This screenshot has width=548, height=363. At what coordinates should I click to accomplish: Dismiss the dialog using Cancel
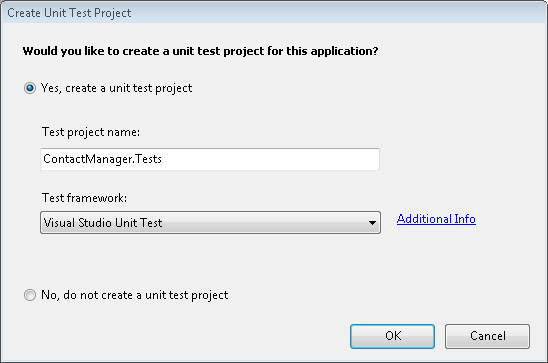coord(488,336)
